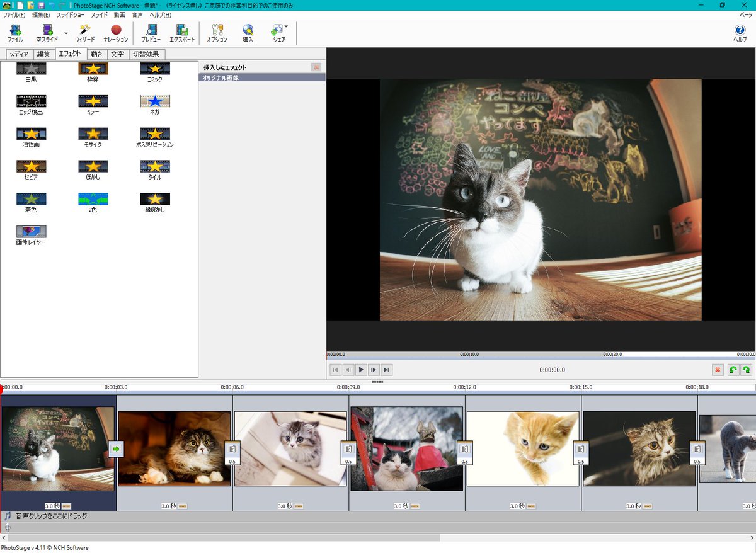Apply the モザイク mosaic effect
The width and height of the screenshot is (756, 553).
tap(93, 137)
